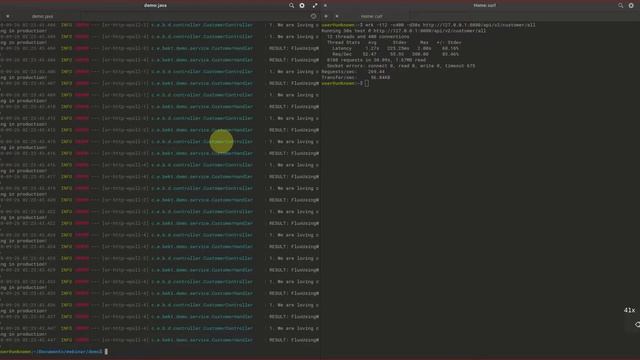Click the wrk command line in the right terminal
The image size is (640, 360).
pyautogui.click(x=428, y=25)
